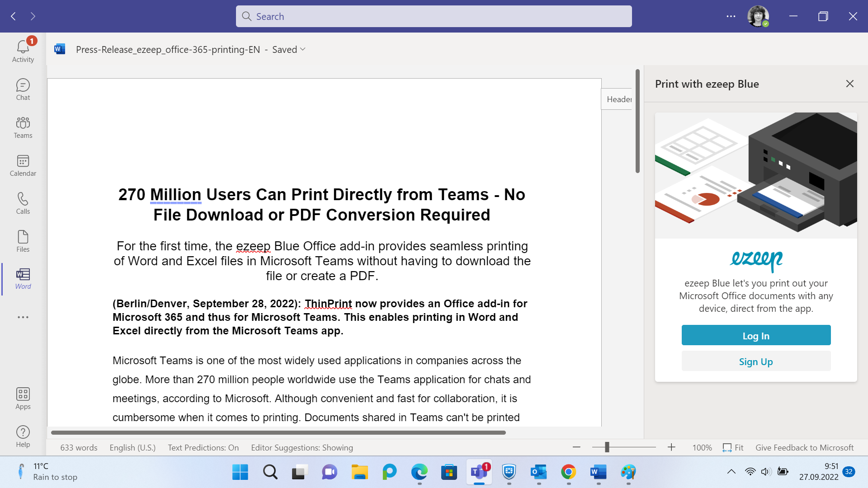Open Microsoft Edge from taskbar
868x488 pixels.
pos(419,472)
